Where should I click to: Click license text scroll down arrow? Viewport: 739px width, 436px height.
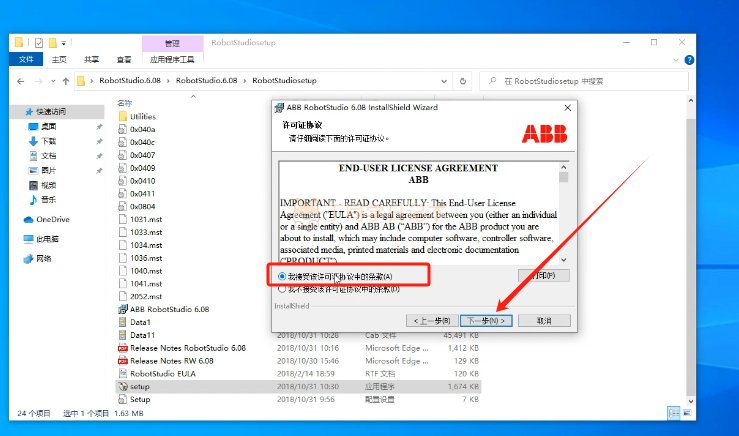tap(564, 260)
